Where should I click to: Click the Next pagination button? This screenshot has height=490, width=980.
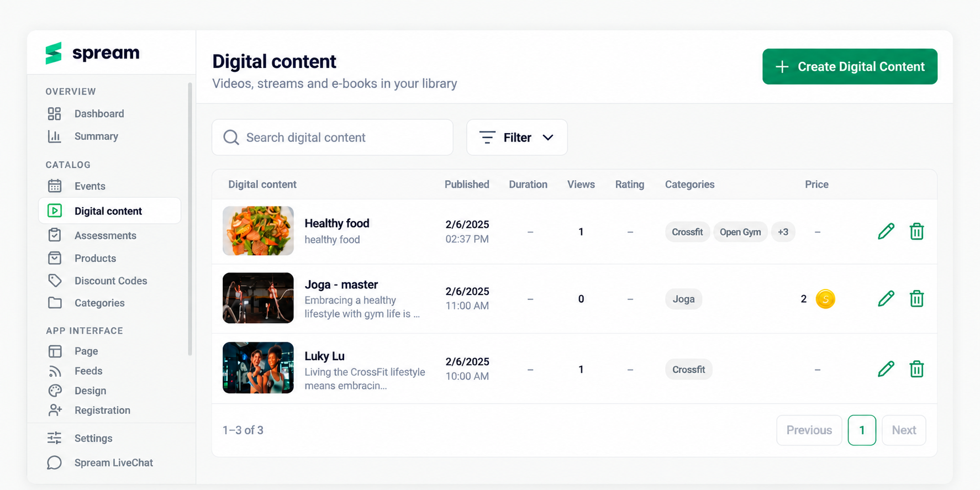[904, 430]
